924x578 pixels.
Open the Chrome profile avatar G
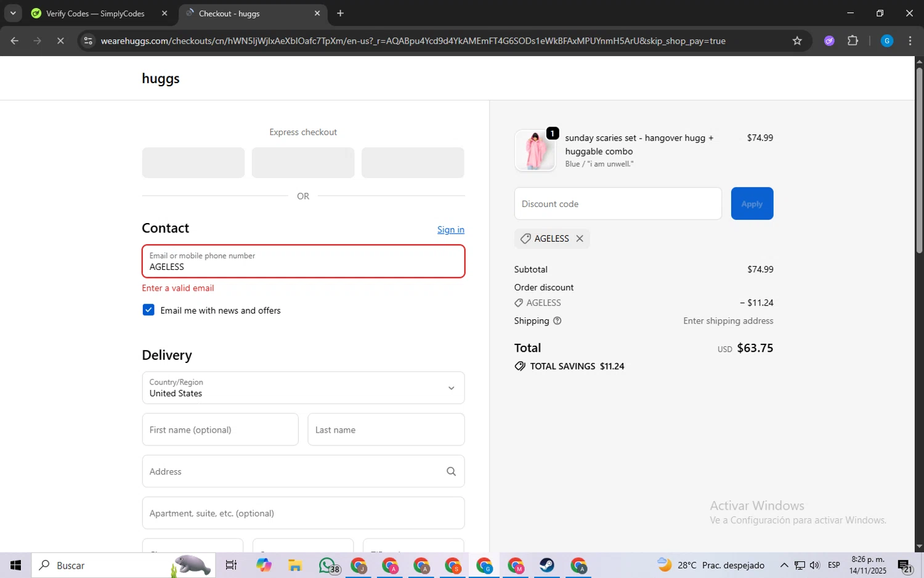[887, 41]
